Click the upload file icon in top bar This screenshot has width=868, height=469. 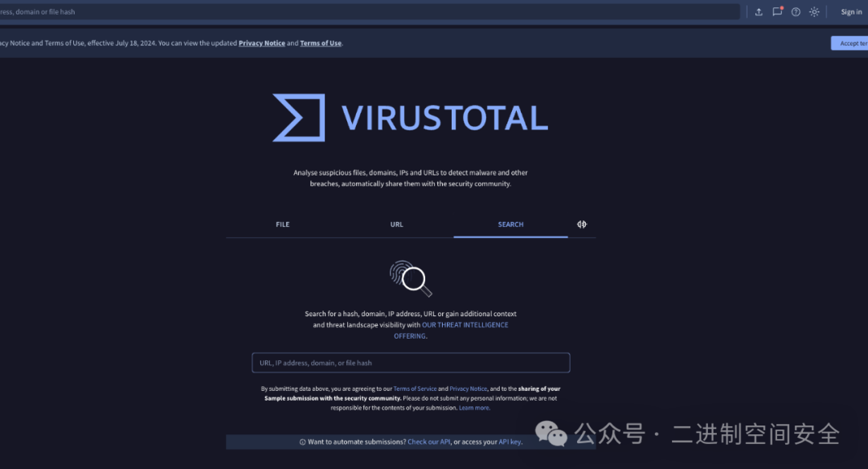[759, 11]
